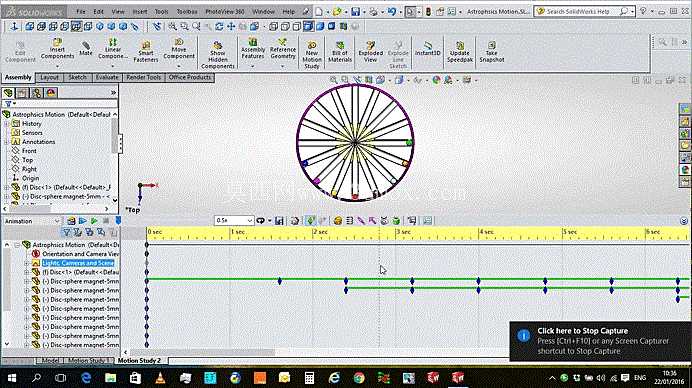Click the Exploded View tool
The width and height of the screenshot is (692, 388).
[x=371, y=52]
